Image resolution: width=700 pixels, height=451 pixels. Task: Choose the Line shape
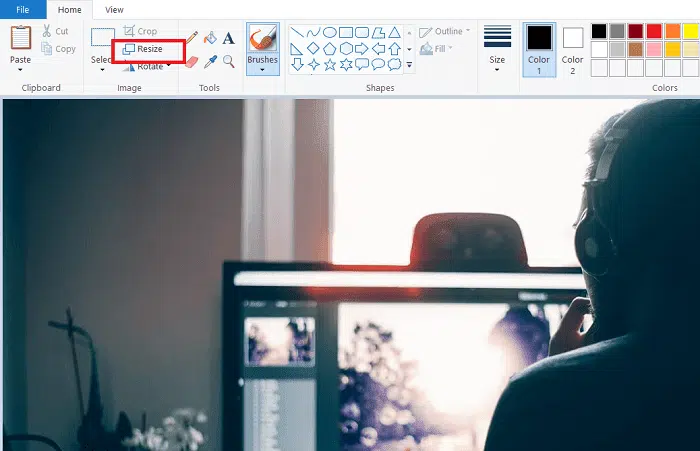297,32
